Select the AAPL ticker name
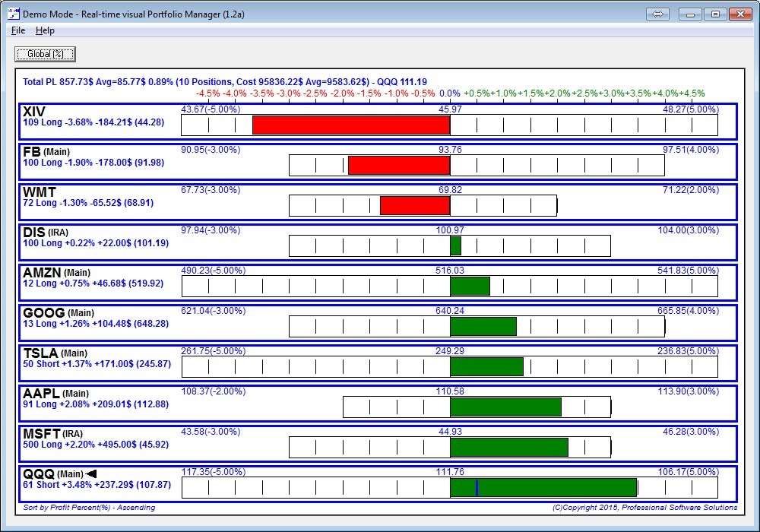This screenshot has height=532, width=760. tap(41, 393)
